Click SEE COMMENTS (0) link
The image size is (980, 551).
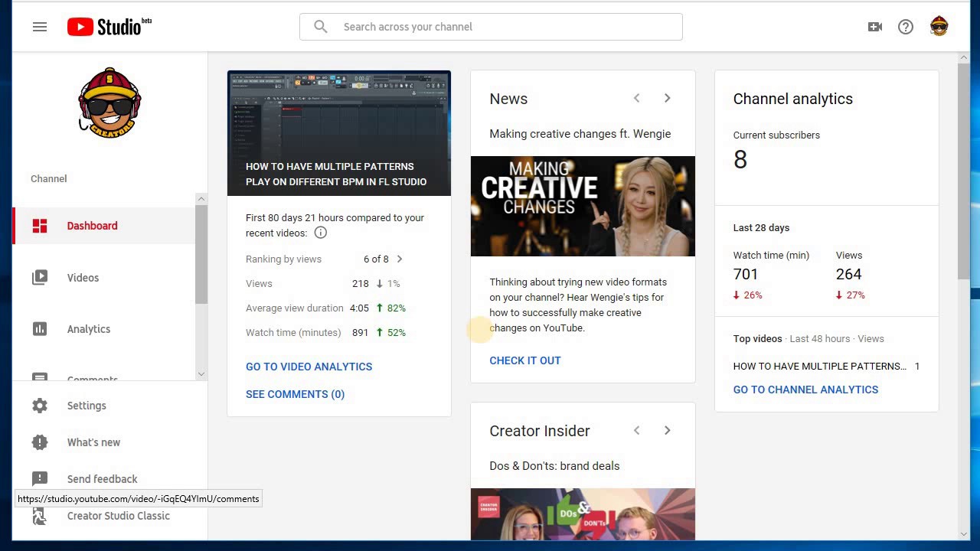296,394
